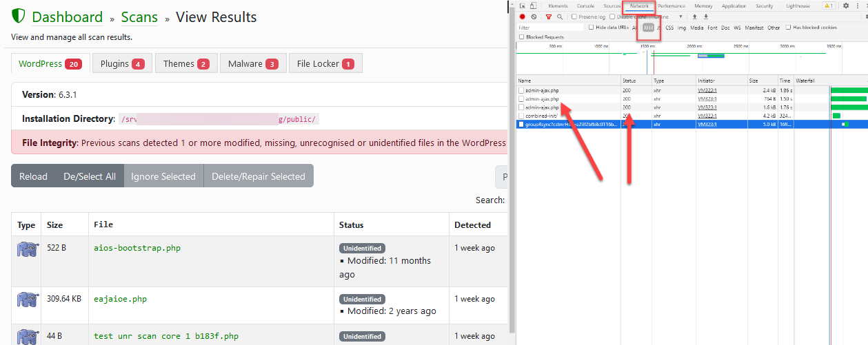
Task: Filter network requests by WS
Action: point(737,28)
